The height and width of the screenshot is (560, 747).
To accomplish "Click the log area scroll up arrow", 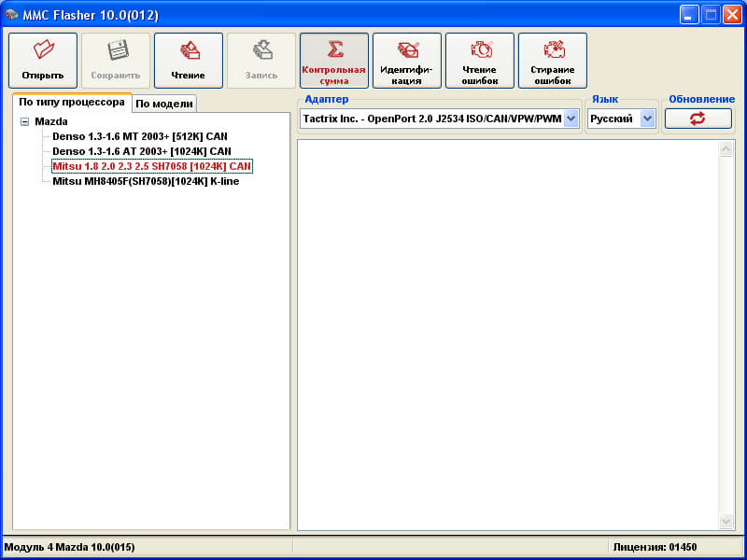I will (x=726, y=149).
